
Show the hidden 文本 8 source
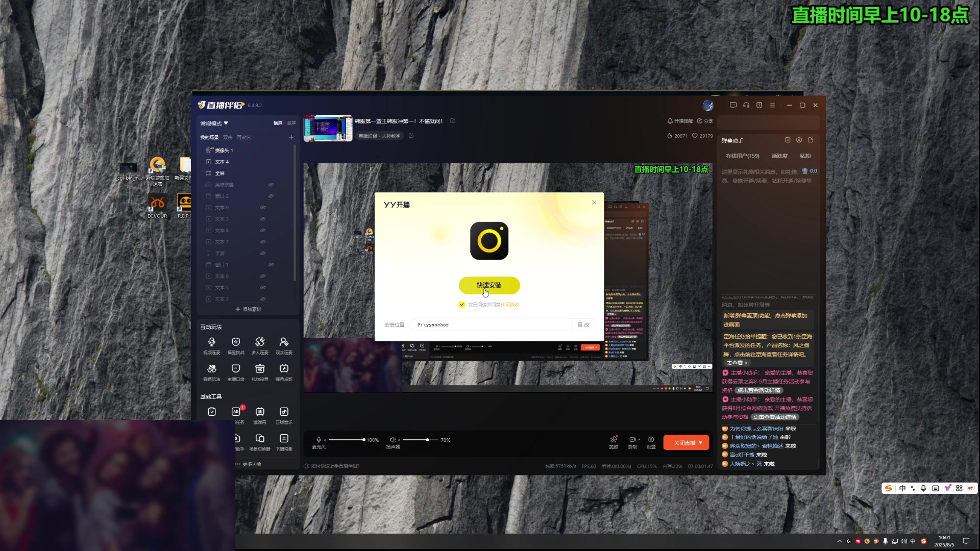(x=263, y=231)
